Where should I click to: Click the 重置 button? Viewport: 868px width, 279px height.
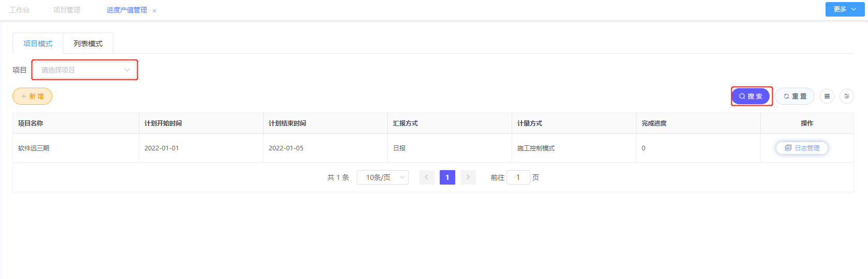(795, 96)
